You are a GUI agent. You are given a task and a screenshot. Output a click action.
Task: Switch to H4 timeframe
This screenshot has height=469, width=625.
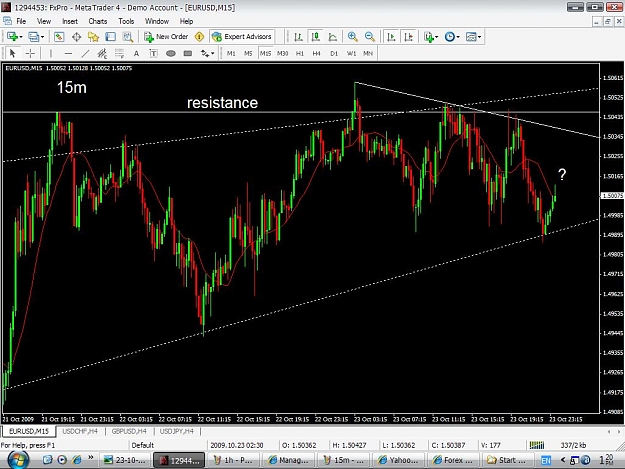316,53
